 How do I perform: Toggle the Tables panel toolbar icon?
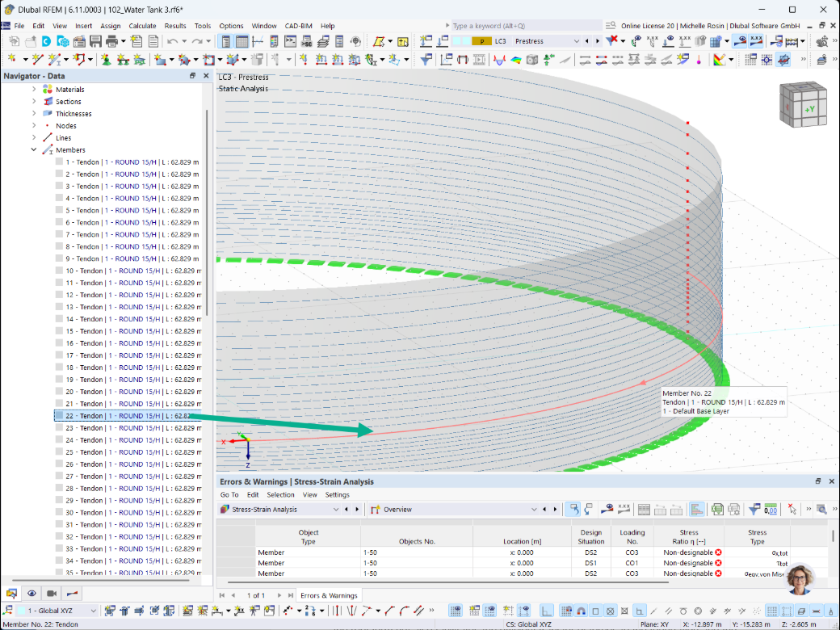click(x=241, y=41)
